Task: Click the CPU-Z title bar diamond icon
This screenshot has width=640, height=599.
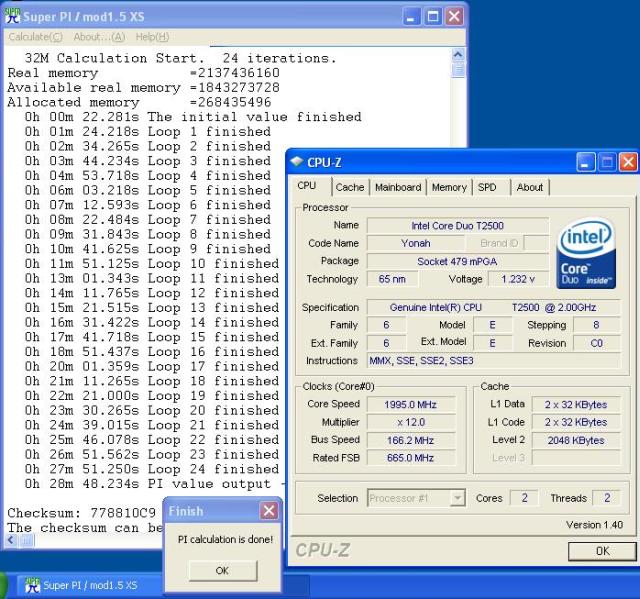Action: click(x=296, y=162)
